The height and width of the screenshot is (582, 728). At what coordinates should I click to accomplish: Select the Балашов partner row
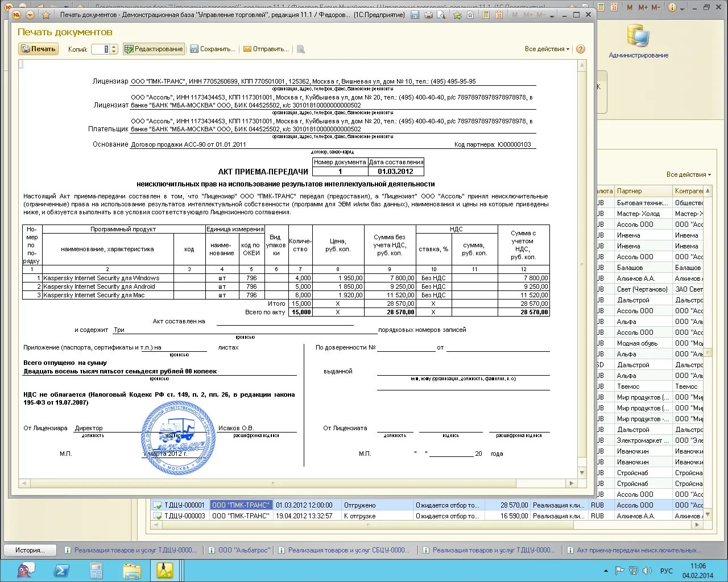click(643, 268)
